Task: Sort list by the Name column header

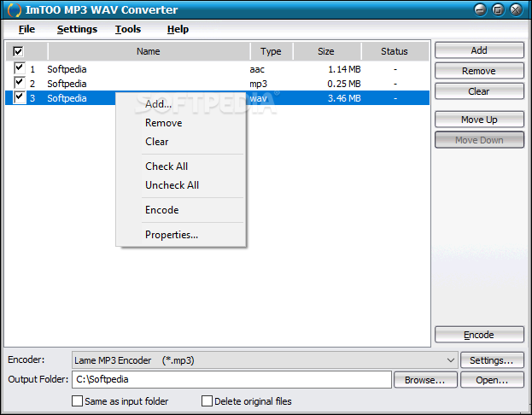Action: [149, 51]
